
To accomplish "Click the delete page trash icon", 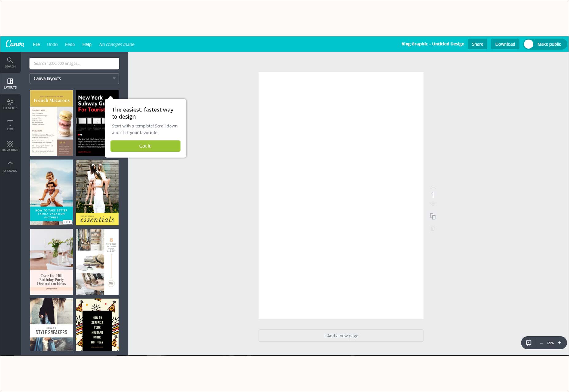I will tap(433, 228).
